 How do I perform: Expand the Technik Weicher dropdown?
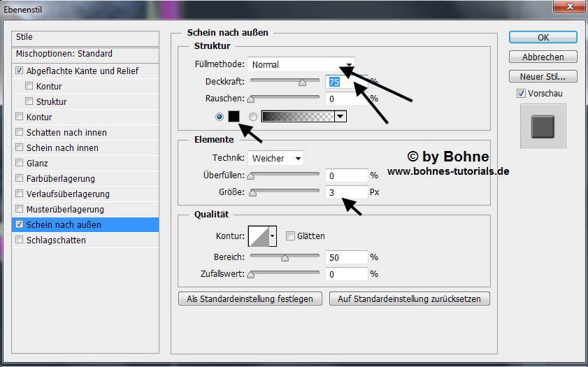coord(276,159)
